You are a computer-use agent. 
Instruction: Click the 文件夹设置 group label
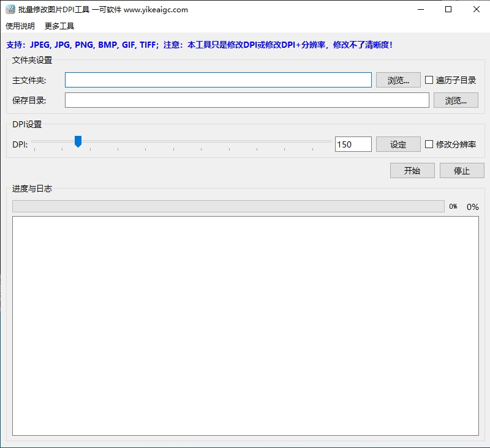(x=32, y=60)
